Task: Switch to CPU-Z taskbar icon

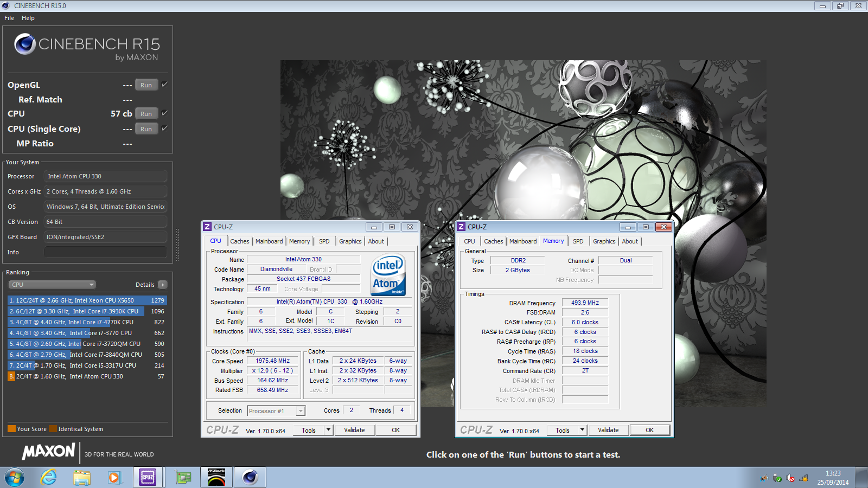Action: (x=148, y=477)
